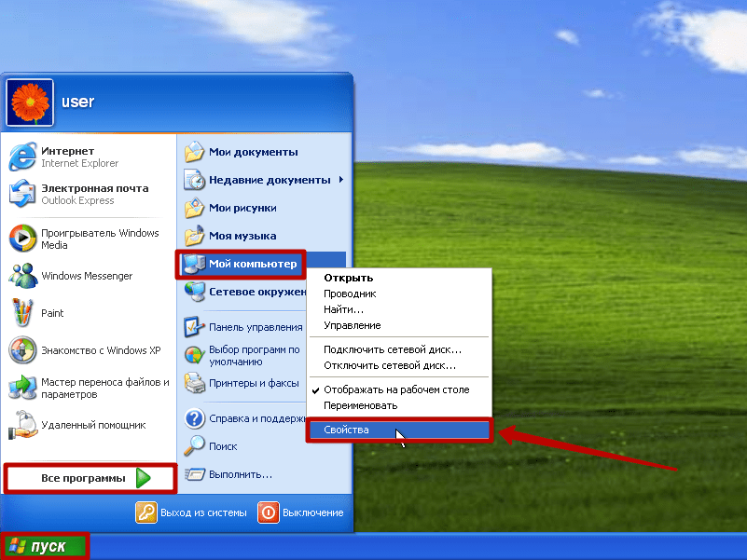Viewport: 747px width, 560px height.
Task: Click the Принтеры и факсы icon
Action: pyautogui.click(x=194, y=383)
